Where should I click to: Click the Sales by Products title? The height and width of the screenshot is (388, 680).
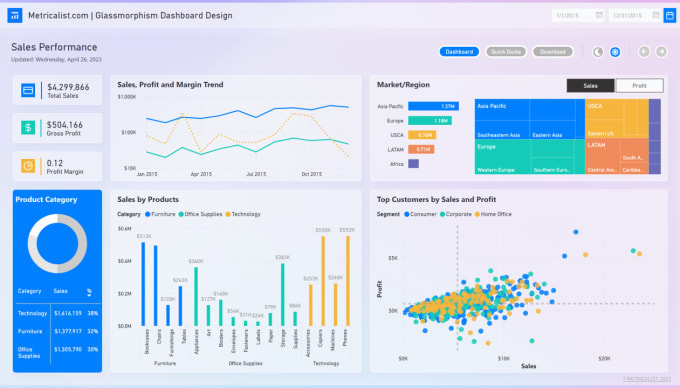coord(148,199)
